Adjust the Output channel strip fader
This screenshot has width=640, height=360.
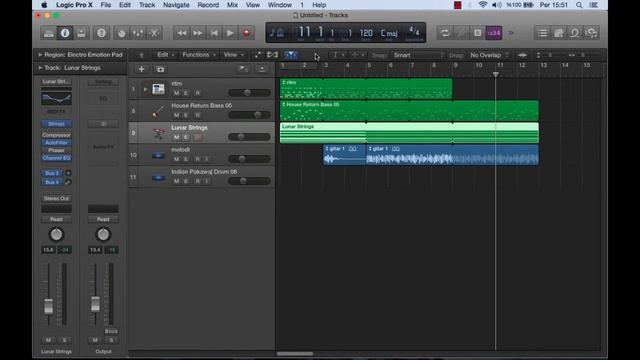(95, 304)
